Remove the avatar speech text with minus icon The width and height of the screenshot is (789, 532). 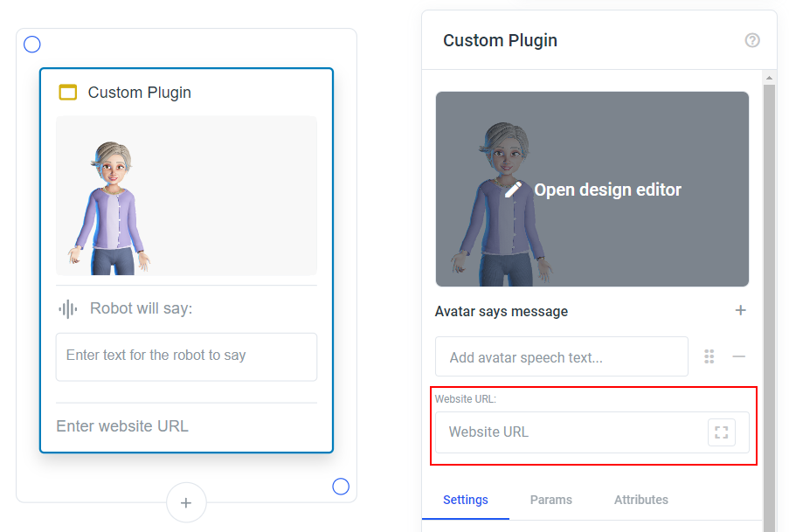[x=738, y=356]
